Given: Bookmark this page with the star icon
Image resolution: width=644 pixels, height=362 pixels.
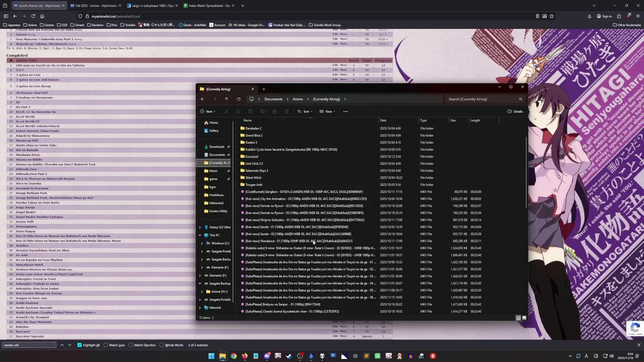Looking at the screenshot, I should 552,16.
